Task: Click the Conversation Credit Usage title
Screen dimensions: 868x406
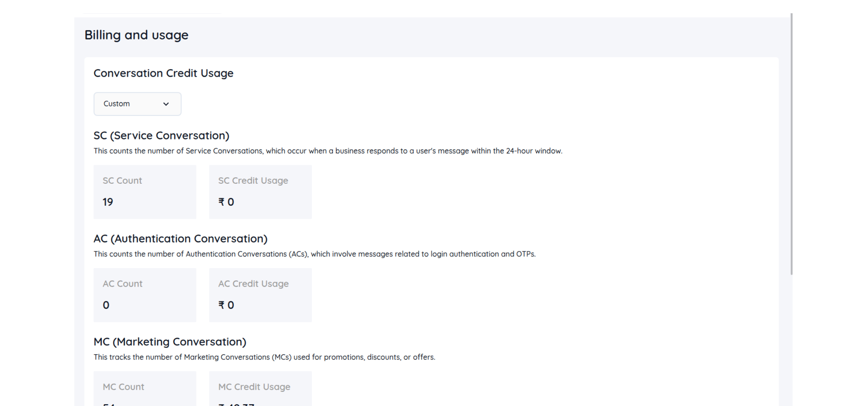Action: coord(163,73)
